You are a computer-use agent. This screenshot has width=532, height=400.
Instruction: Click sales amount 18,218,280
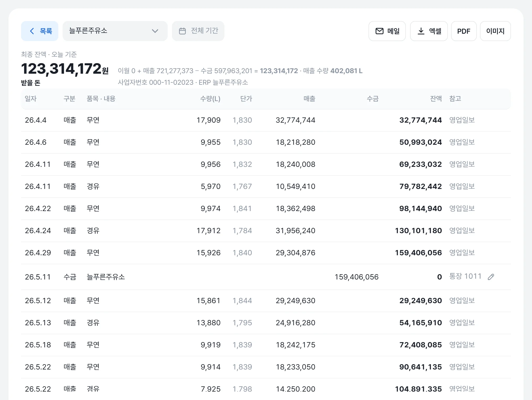(x=295, y=142)
